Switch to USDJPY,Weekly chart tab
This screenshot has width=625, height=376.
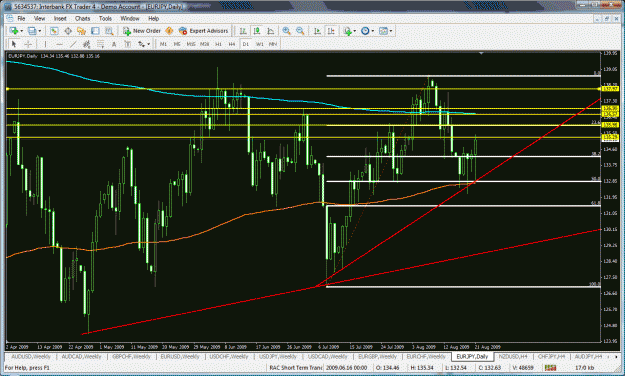click(278, 356)
